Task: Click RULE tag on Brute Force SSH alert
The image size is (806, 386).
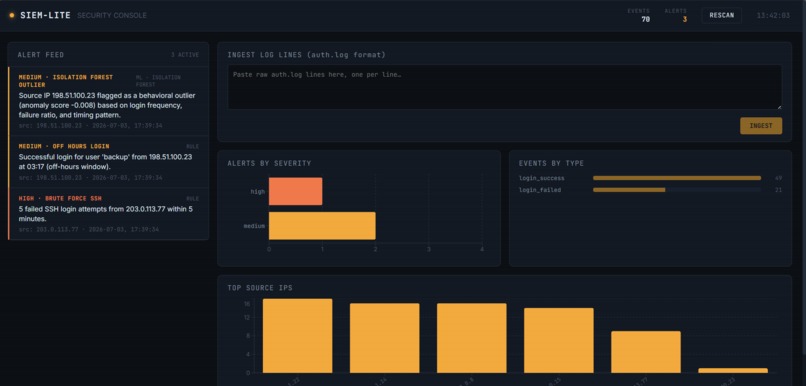Action: (192, 198)
